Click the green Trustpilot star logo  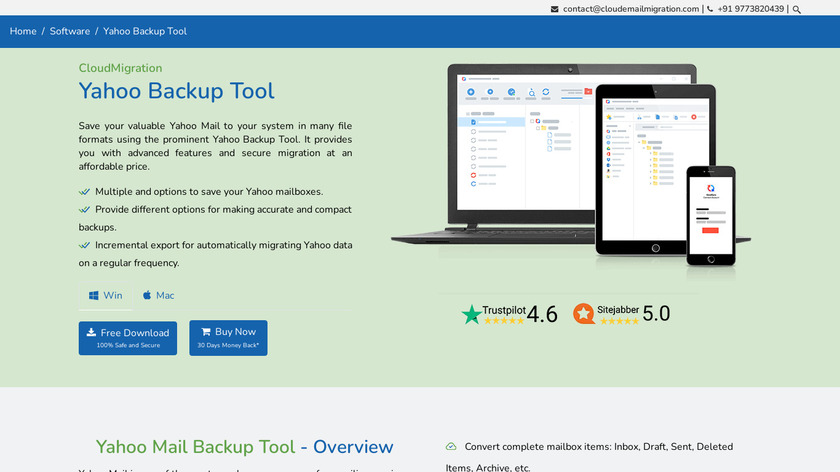[471, 315]
